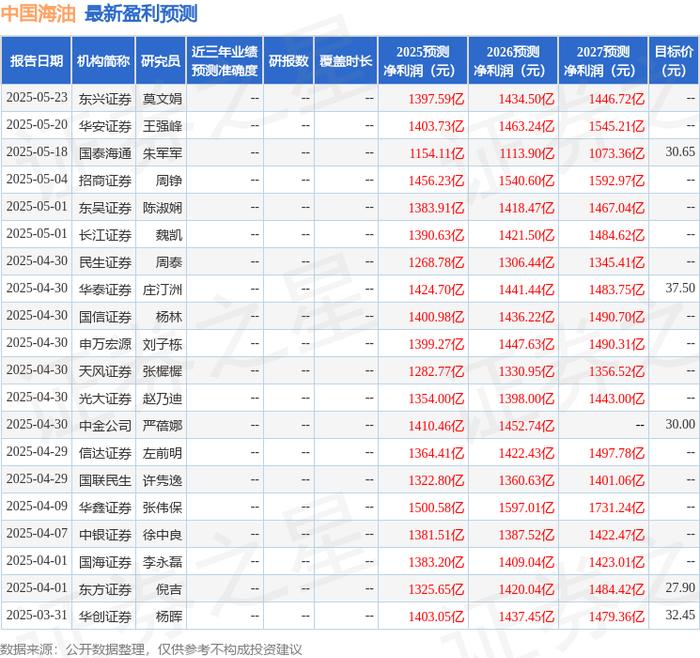Select the 国信证券 institution cell

[x=105, y=317]
